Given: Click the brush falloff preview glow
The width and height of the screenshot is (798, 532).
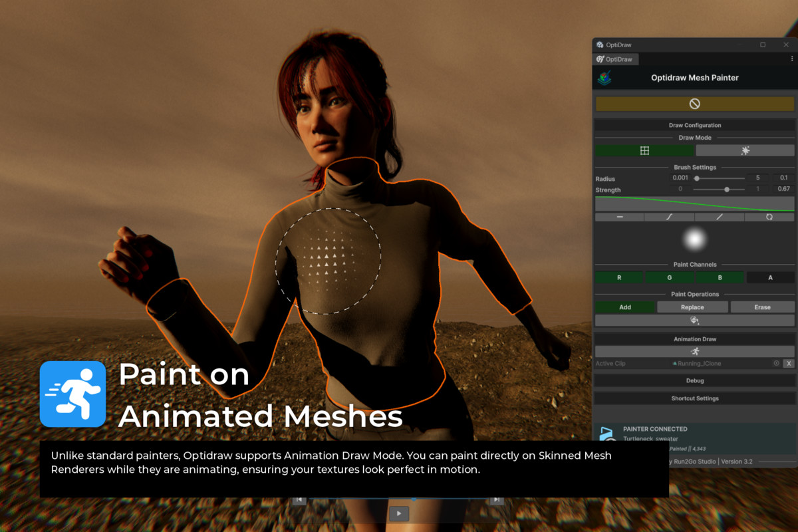Looking at the screenshot, I should pos(694,239).
